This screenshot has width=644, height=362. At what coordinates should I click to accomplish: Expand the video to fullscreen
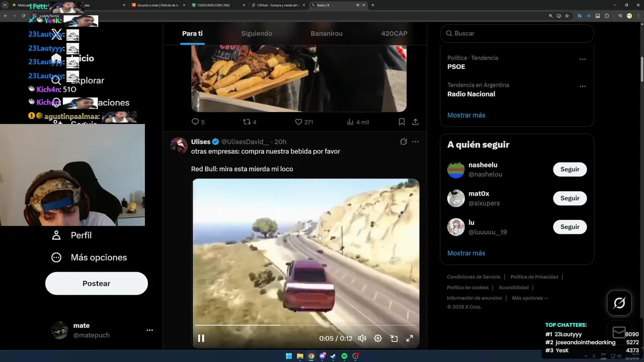410,338
